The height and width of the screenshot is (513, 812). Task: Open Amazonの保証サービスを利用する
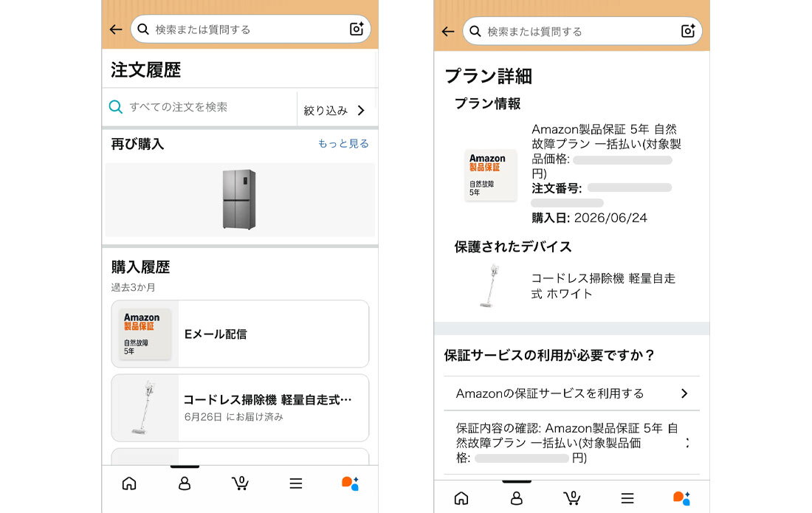point(571,393)
